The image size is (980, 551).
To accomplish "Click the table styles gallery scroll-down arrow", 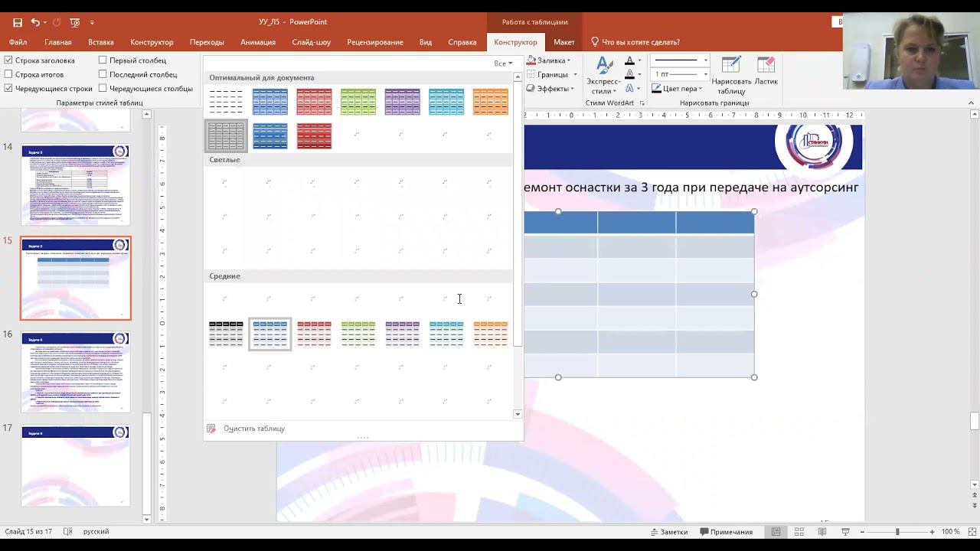I will click(x=518, y=414).
